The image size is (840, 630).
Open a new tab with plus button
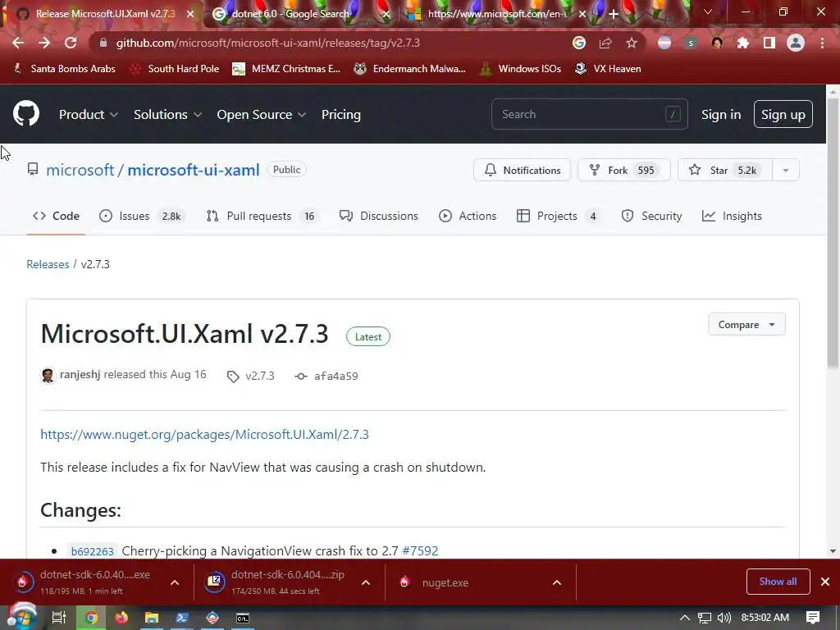pos(614,14)
